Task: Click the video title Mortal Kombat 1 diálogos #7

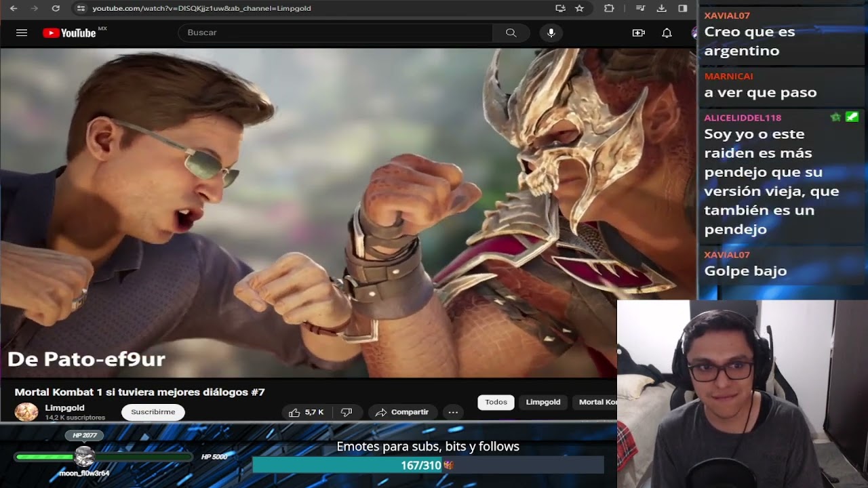Action: [140, 392]
